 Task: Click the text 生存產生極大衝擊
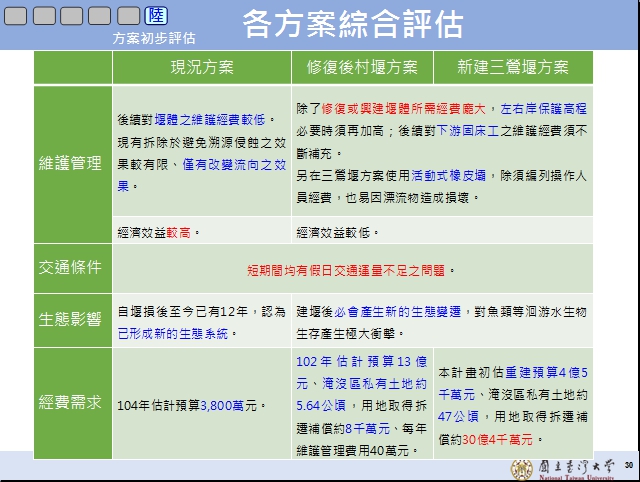pyautogui.click(x=346, y=334)
